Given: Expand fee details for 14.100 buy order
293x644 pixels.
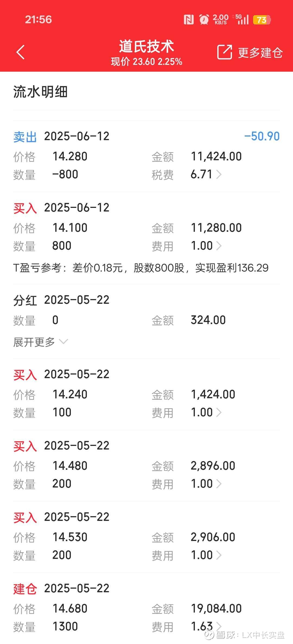Looking at the screenshot, I should click(219, 246).
